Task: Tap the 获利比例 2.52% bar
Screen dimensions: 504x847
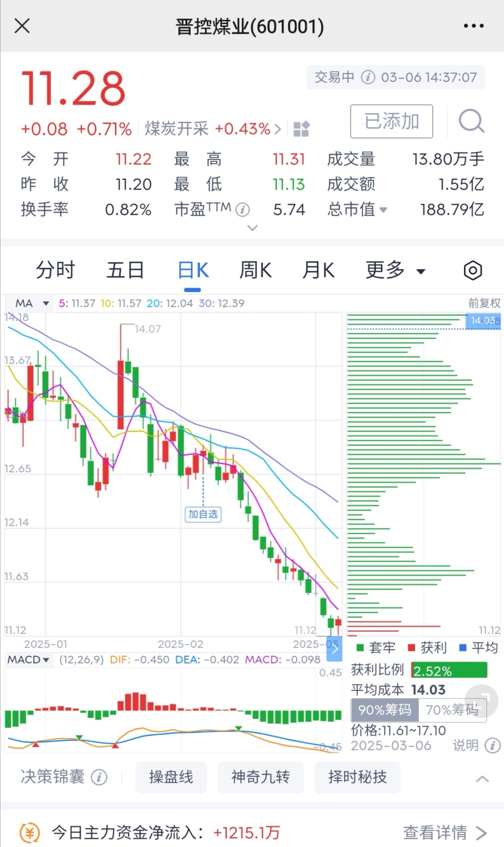Action: pyautogui.click(x=449, y=671)
